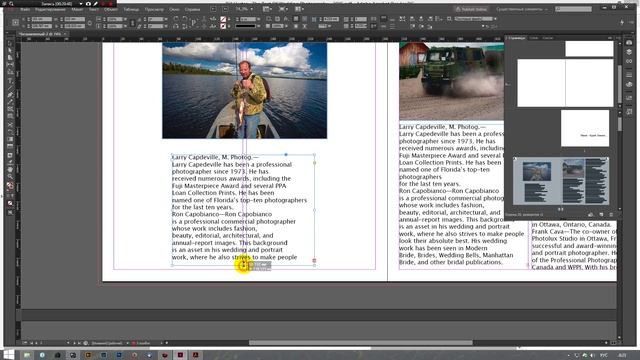This screenshot has width=640, height=360.
Task: Select the Direct Selection tool
Action: (x=10, y=50)
